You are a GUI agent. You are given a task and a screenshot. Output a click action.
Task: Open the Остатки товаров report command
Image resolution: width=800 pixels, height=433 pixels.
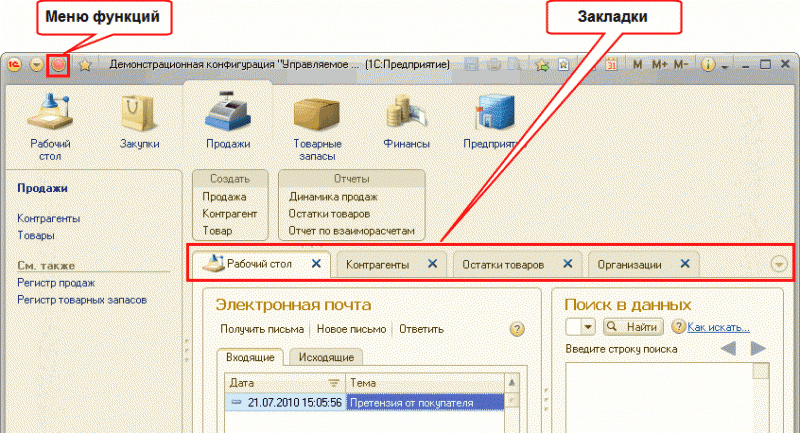point(329,214)
